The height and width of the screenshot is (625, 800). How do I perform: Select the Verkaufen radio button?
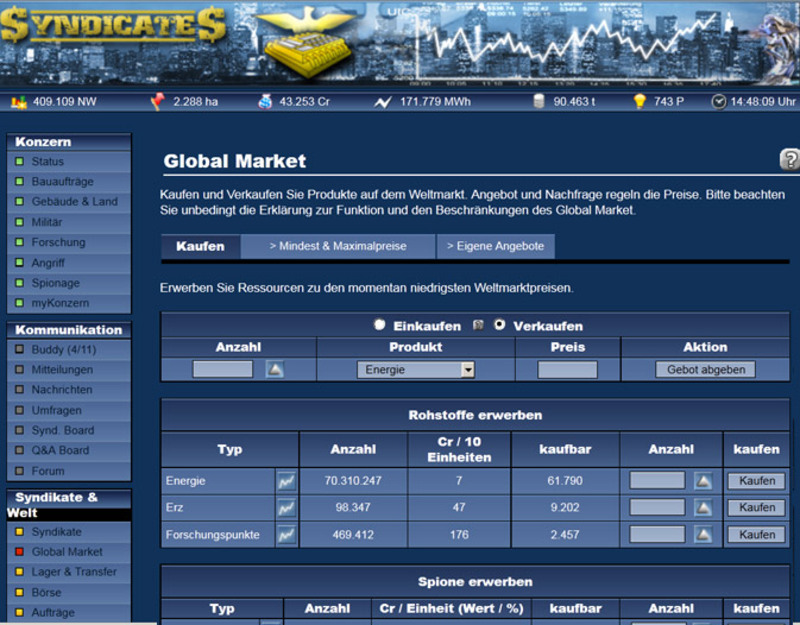point(499,324)
